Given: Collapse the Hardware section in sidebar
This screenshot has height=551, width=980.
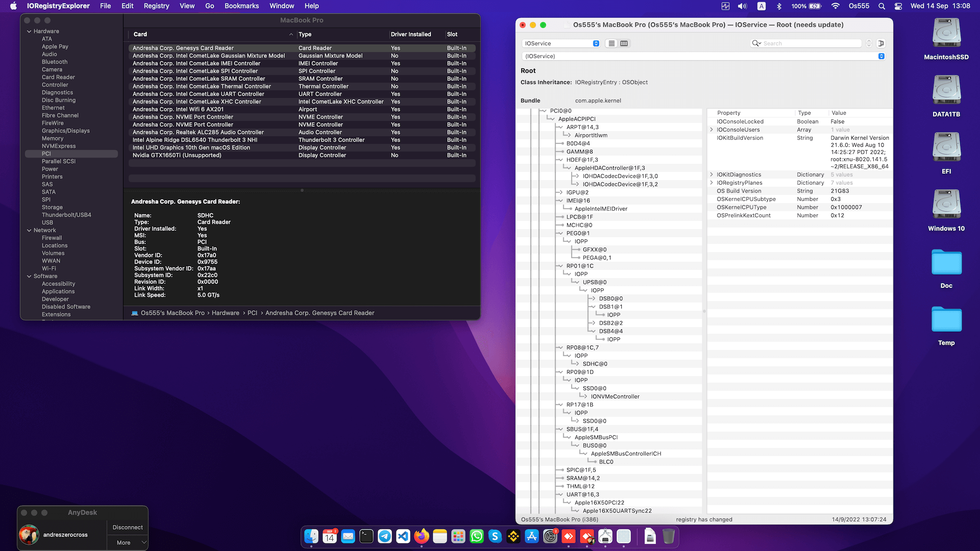Looking at the screenshot, I should coord(29,31).
